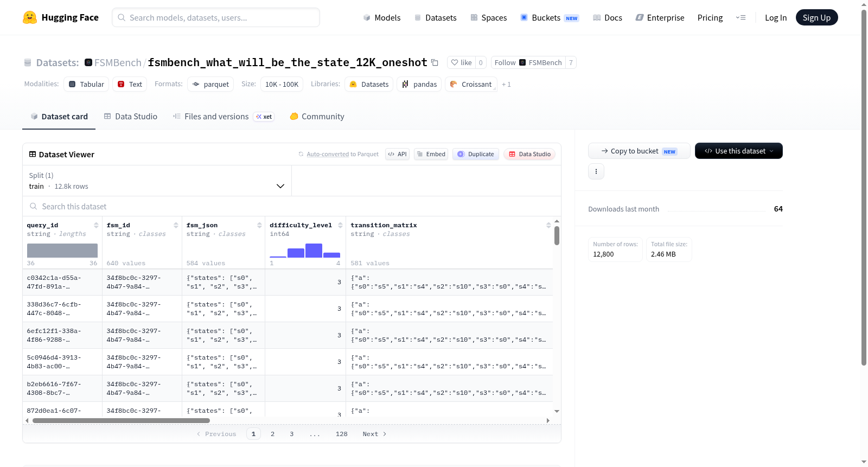The height and width of the screenshot is (467, 868).
Task: Select cell b2eb6616-7f67-4308-8bc7 query_id
Action: (62, 388)
